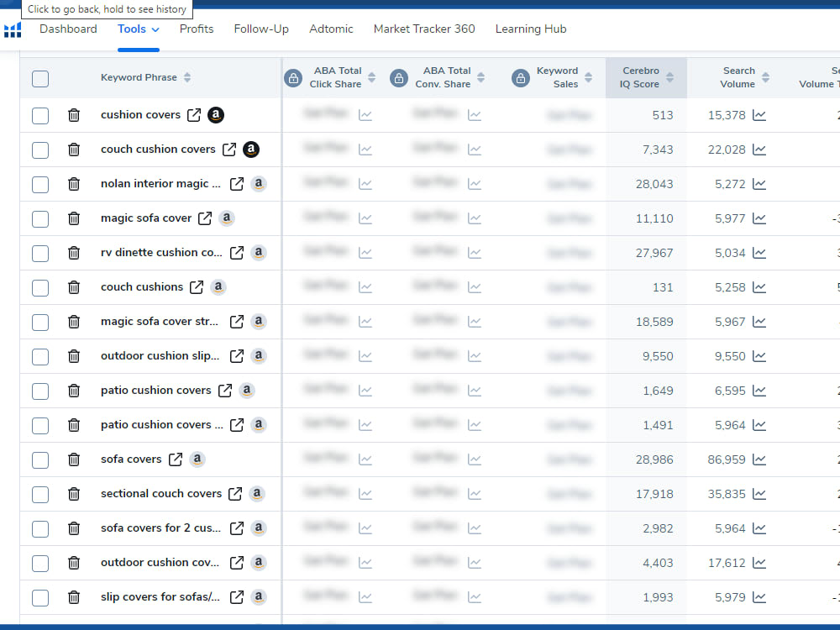Image resolution: width=840 pixels, height=630 pixels.
Task: Click ABA Total Click Share lock icon
Action: (x=293, y=78)
